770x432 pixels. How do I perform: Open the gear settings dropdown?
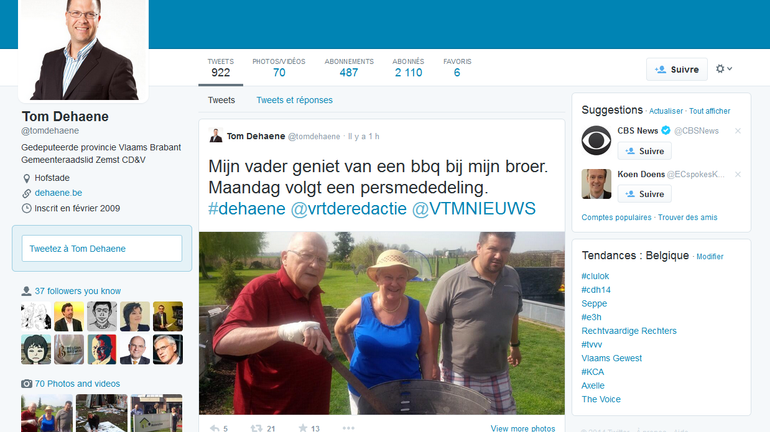point(724,69)
